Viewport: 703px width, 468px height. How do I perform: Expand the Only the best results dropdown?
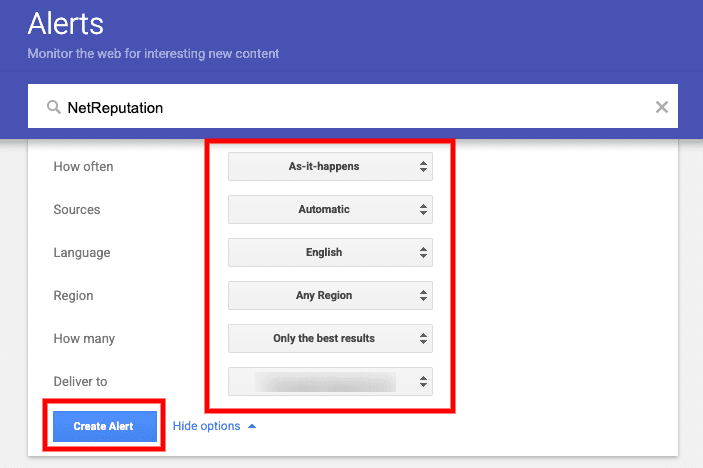(329, 339)
